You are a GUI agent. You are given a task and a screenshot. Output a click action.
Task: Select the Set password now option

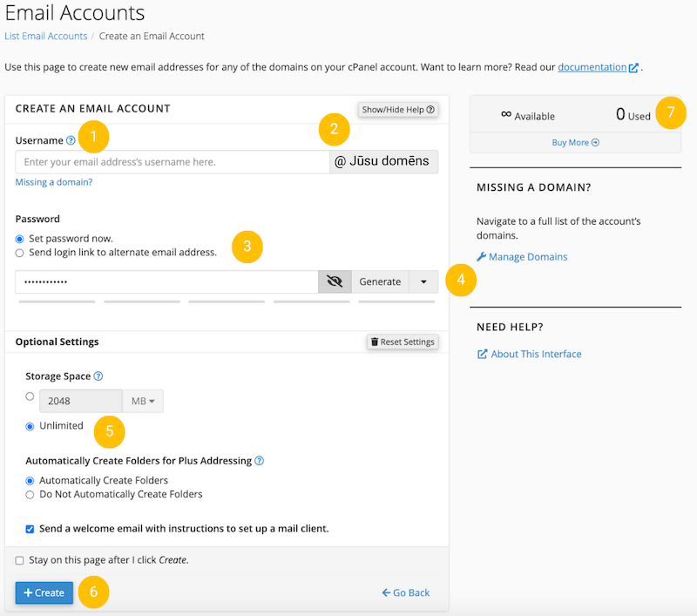click(20, 239)
